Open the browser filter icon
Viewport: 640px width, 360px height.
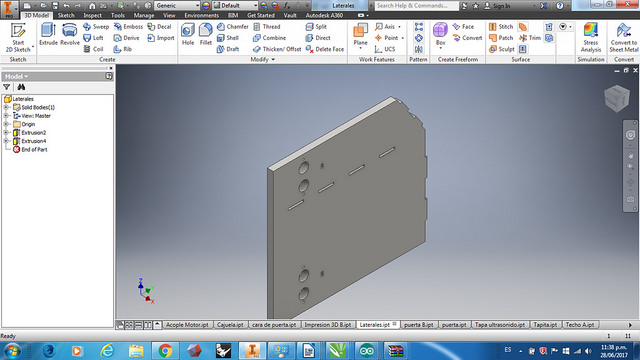coord(7,87)
